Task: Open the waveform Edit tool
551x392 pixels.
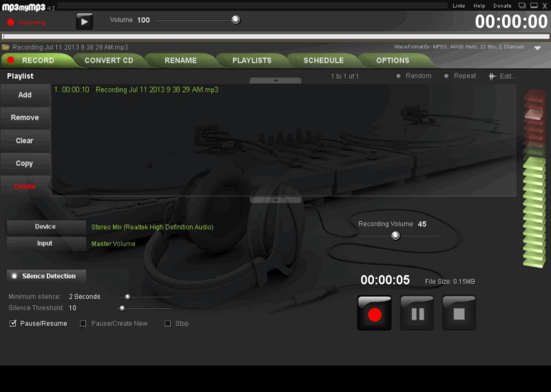Action: click(501, 76)
